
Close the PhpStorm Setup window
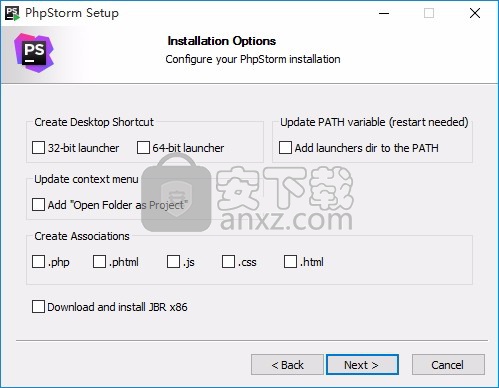click(475, 13)
